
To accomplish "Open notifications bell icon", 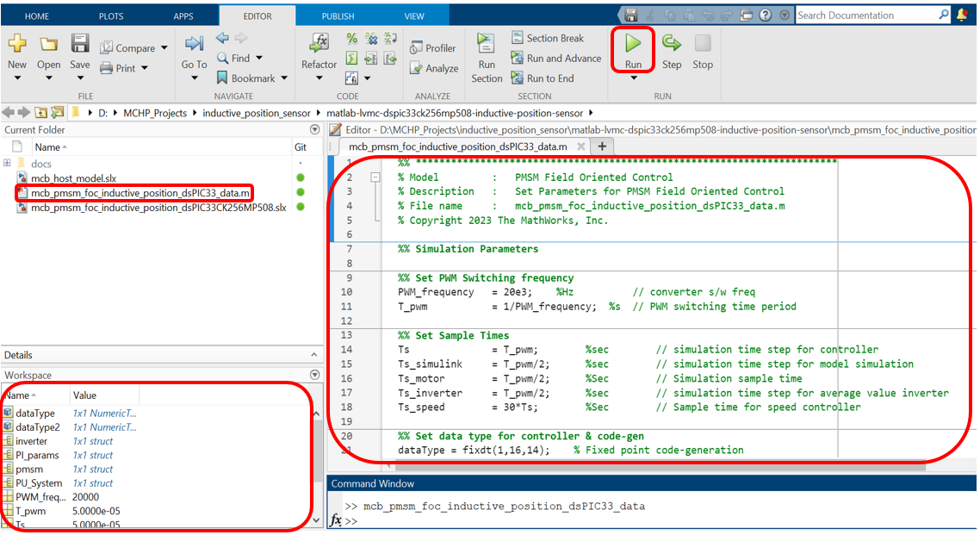I will 962,15.
